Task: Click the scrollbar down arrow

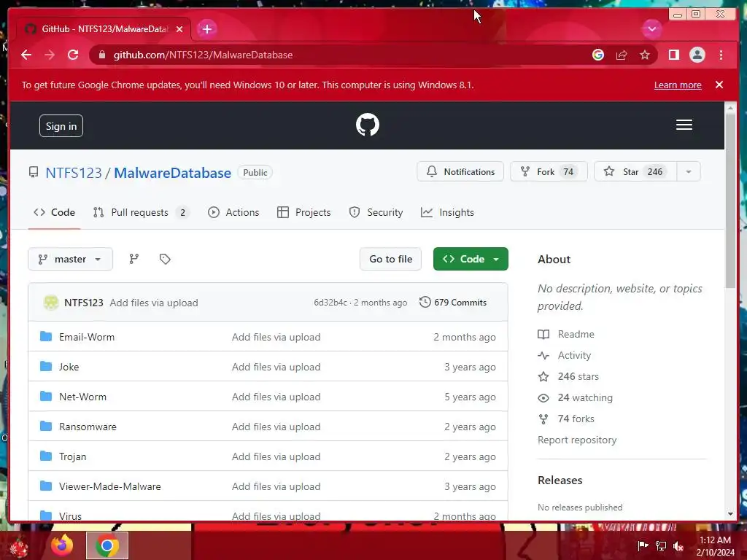Action: (x=731, y=514)
